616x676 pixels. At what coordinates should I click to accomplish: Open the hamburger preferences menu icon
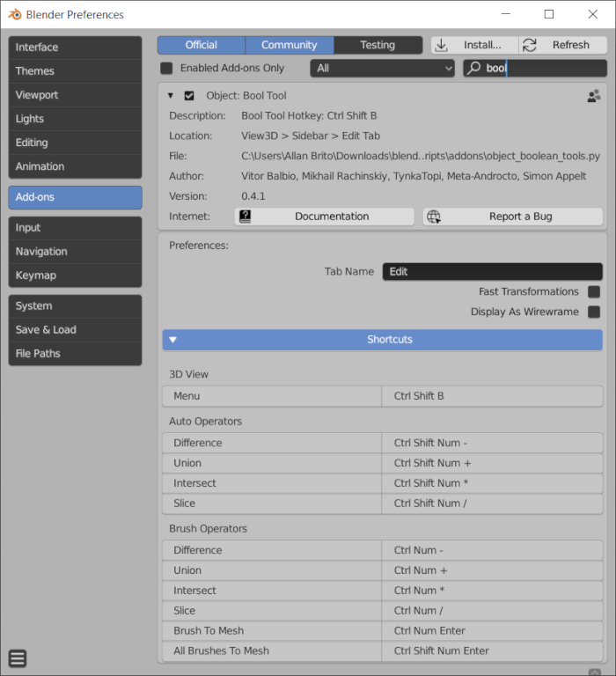coord(18,658)
